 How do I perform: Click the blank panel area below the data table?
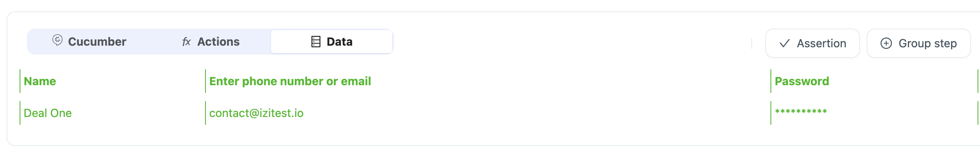tap(489, 135)
